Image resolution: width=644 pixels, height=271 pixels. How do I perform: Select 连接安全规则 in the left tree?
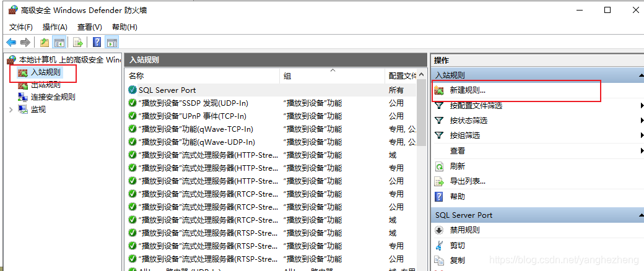[x=53, y=97]
